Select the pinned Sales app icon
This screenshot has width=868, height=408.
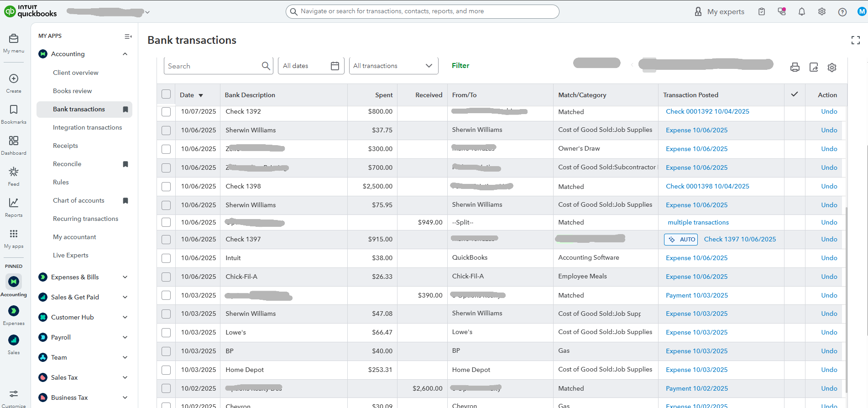click(x=14, y=340)
